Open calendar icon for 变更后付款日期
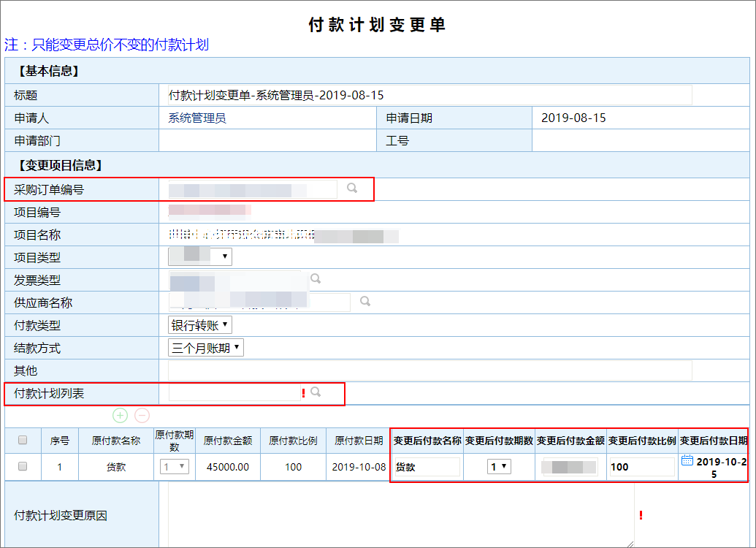The image size is (756, 548). 687,460
